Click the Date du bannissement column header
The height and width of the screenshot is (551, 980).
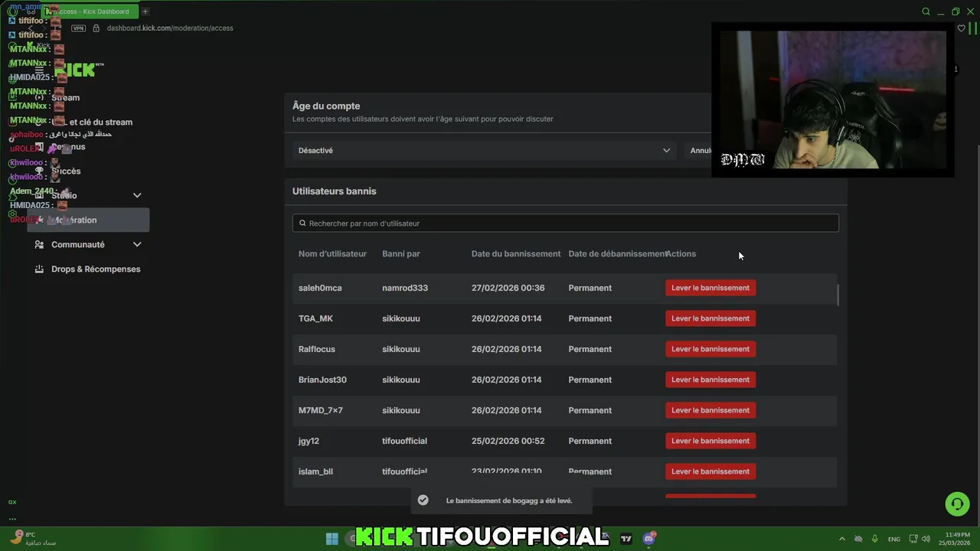pos(516,254)
